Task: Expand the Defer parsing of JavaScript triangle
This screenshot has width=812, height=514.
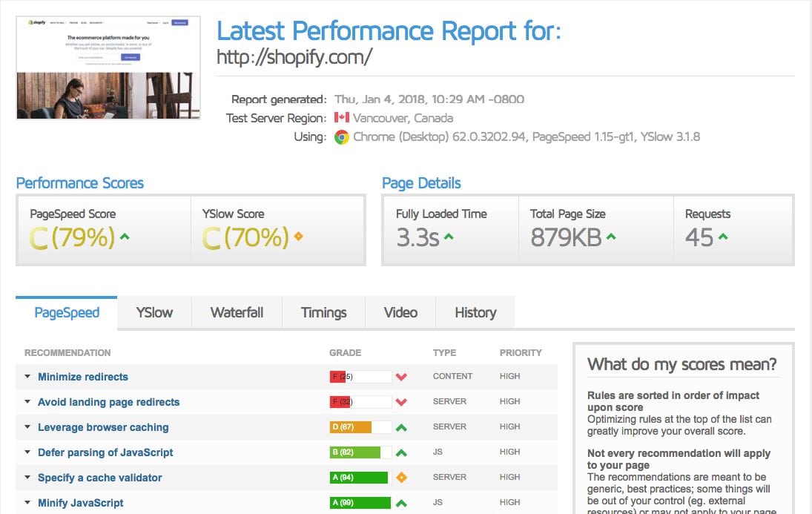Action: [27, 452]
